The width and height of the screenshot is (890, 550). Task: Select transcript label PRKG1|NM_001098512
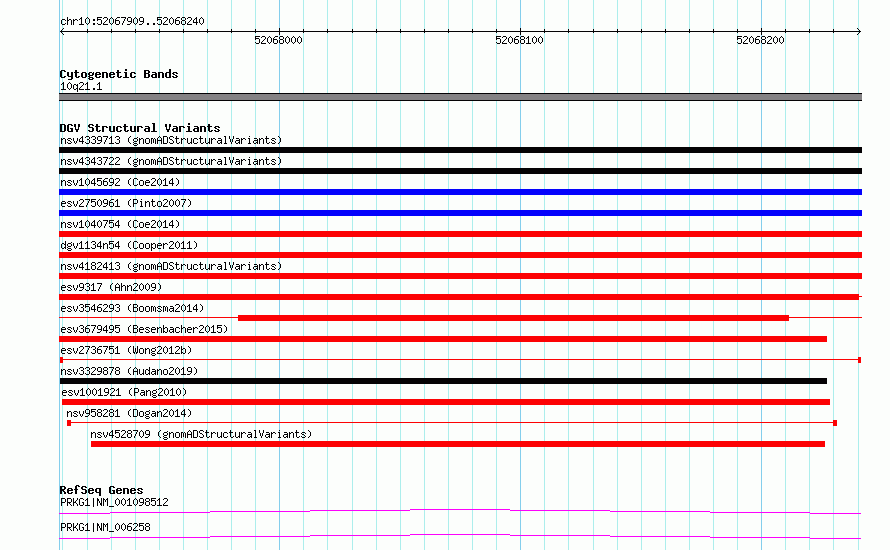(x=114, y=502)
